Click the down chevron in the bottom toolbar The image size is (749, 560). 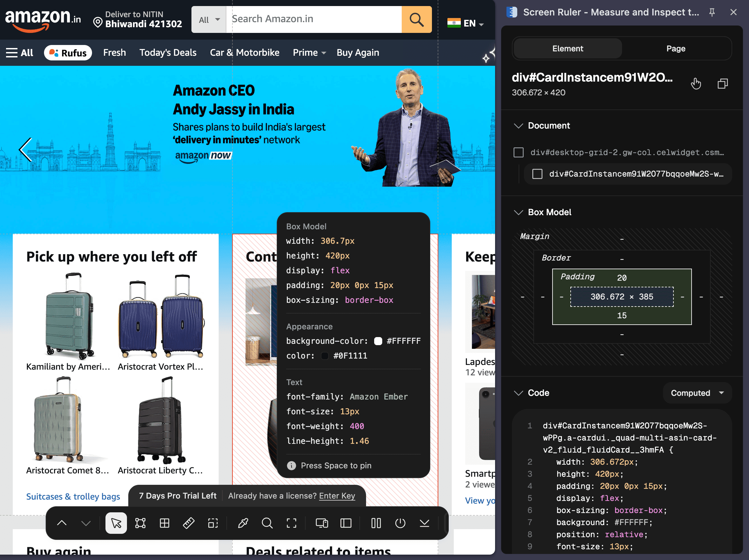tap(86, 523)
